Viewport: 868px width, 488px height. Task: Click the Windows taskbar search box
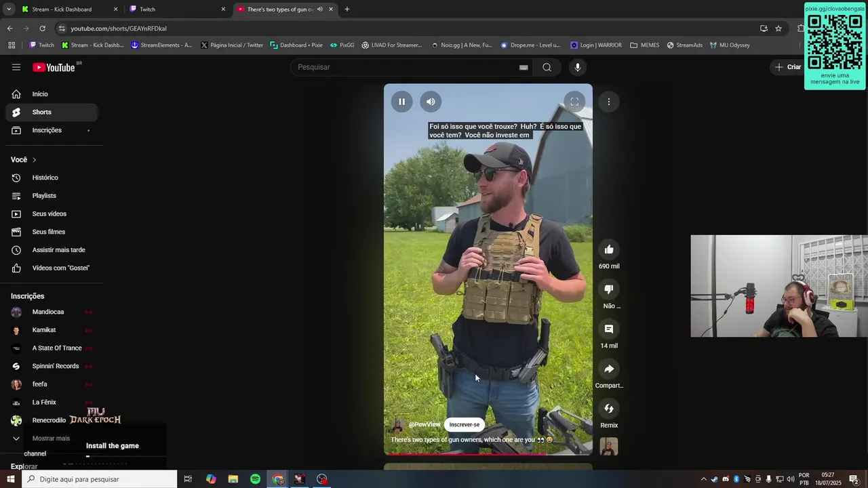click(100, 479)
